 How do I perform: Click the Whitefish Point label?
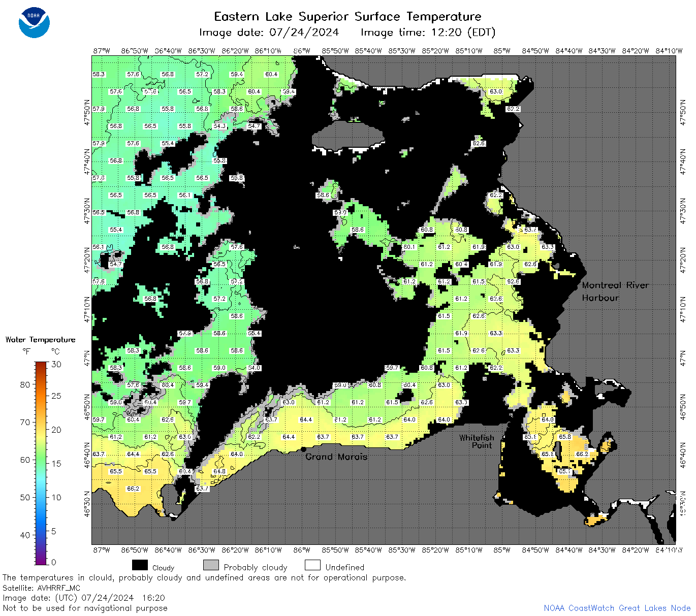[x=476, y=441]
